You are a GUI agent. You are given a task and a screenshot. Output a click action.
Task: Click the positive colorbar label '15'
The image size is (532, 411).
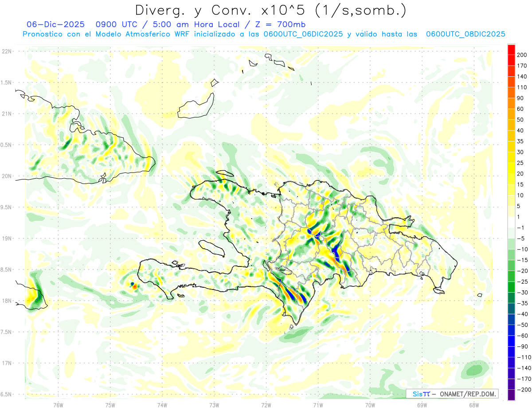tap(520, 184)
